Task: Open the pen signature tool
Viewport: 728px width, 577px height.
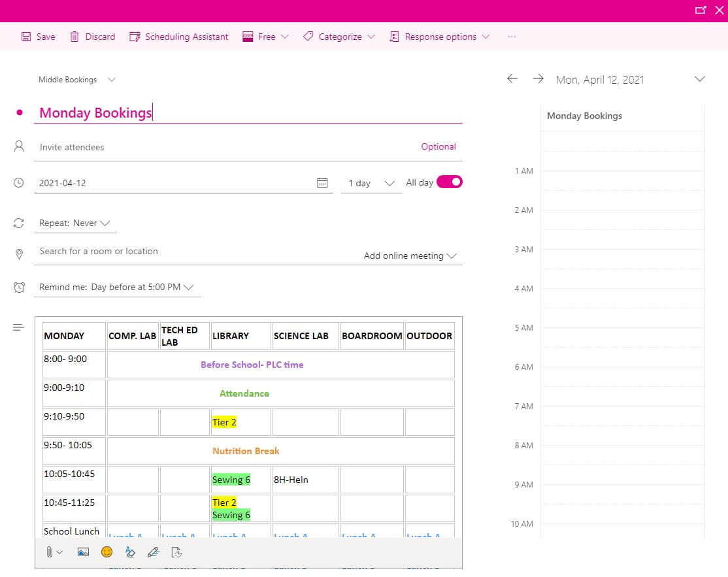Action: [x=153, y=552]
